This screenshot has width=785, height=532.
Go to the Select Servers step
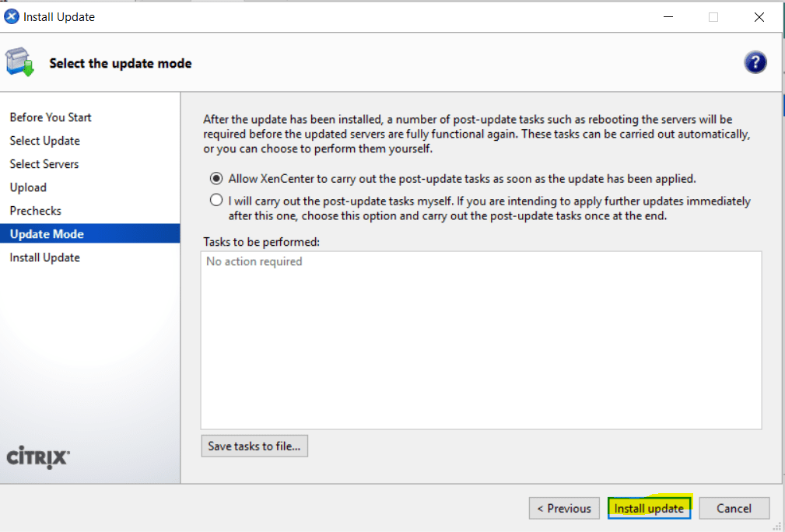tap(44, 164)
